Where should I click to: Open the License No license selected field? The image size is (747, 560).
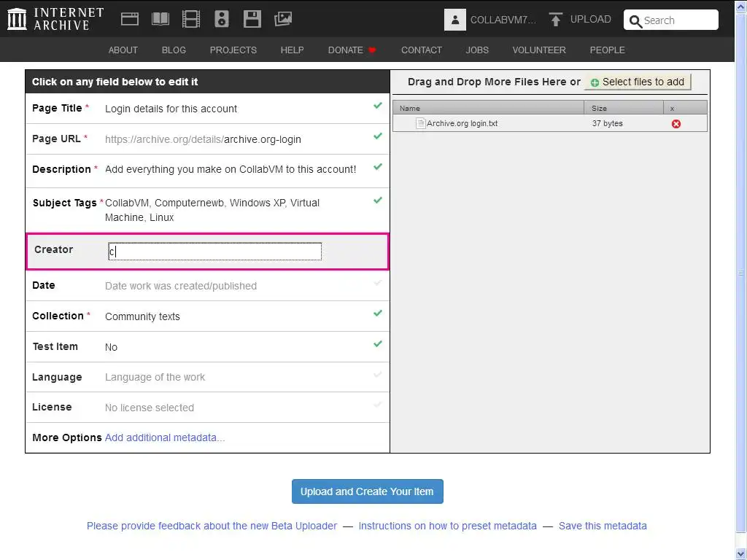(x=150, y=408)
